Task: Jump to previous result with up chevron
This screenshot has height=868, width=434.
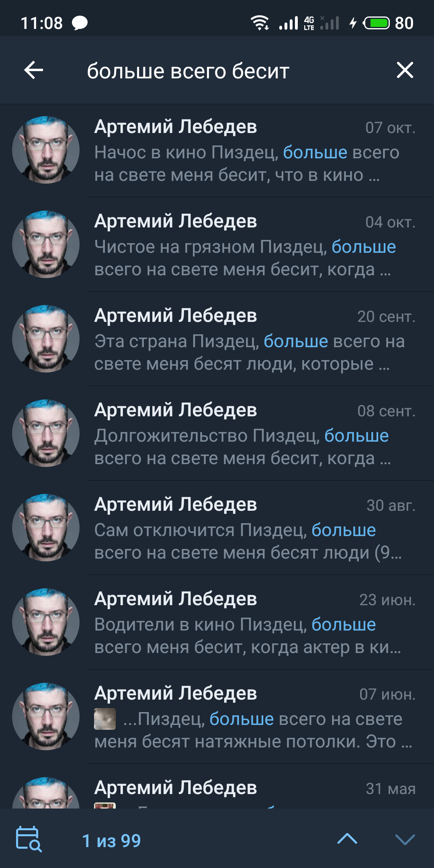Action: pyautogui.click(x=347, y=839)
